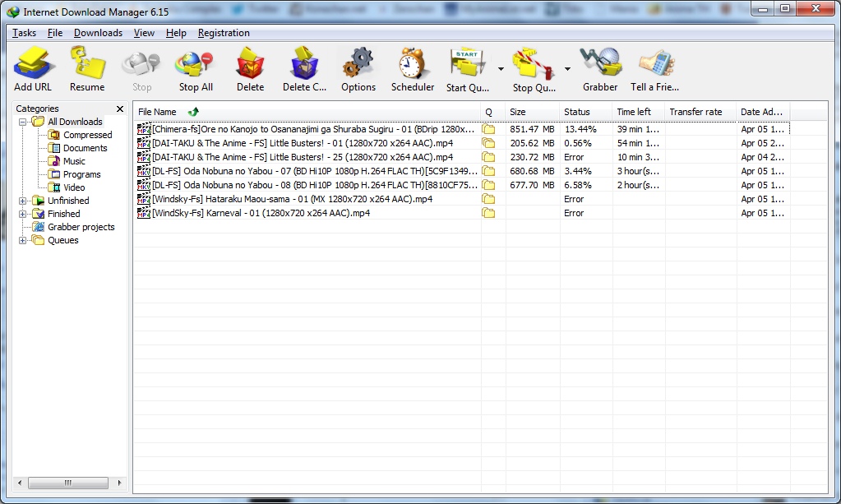Select the Video category
Screen dimensions: 841x504
point(74,187)
